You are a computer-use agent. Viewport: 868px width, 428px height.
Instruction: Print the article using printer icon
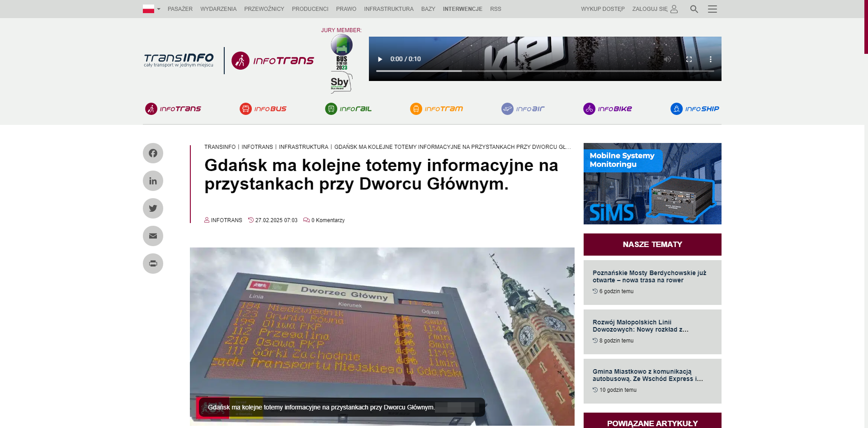click(x=153, y=264)
